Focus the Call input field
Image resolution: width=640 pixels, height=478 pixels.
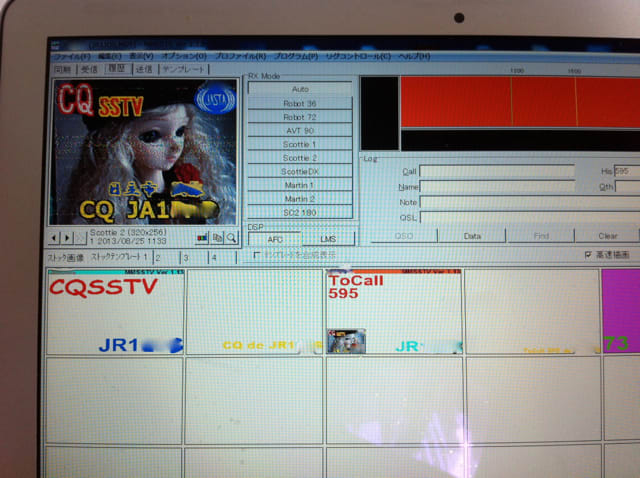click(x=497, y=171)
